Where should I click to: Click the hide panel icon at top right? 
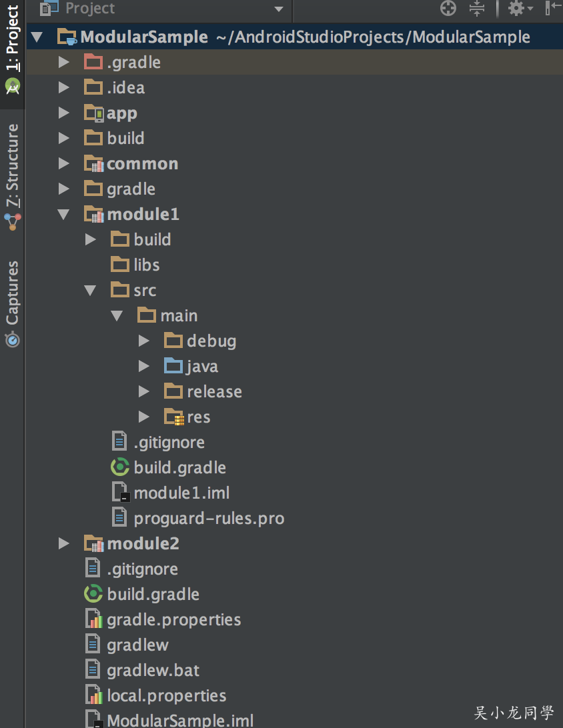coord(553,8)
